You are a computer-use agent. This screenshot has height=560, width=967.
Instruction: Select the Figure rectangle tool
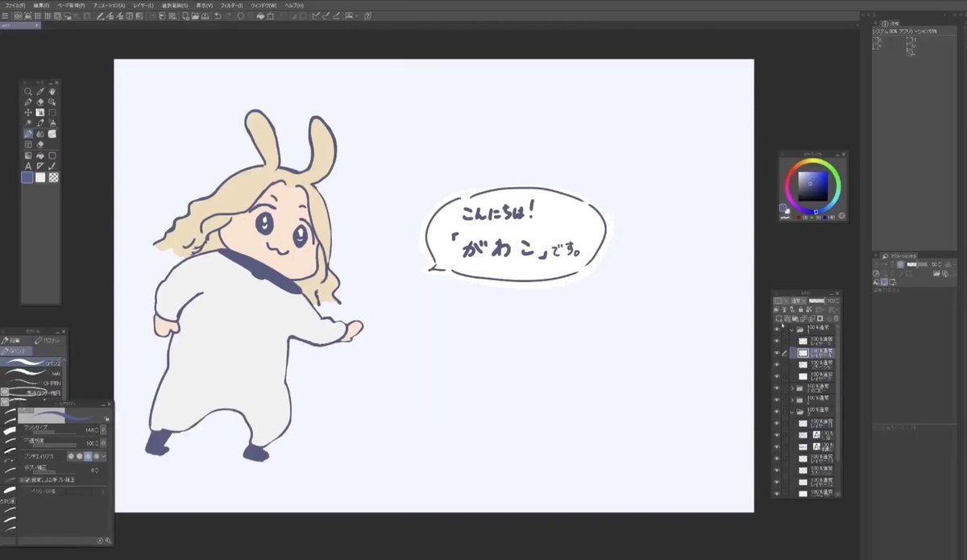click(52, 156)
